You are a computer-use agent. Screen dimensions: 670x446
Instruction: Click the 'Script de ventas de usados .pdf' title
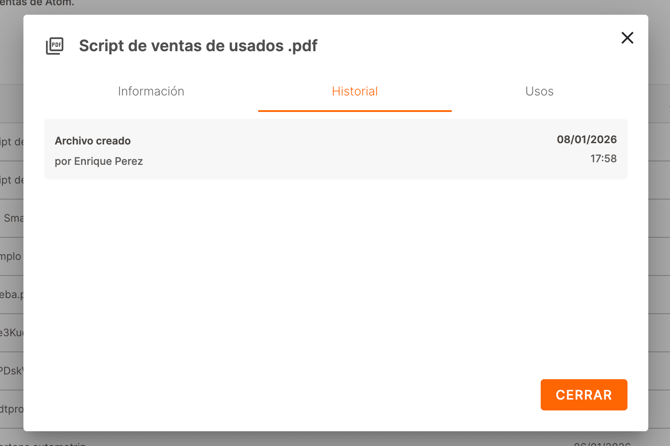198,46
